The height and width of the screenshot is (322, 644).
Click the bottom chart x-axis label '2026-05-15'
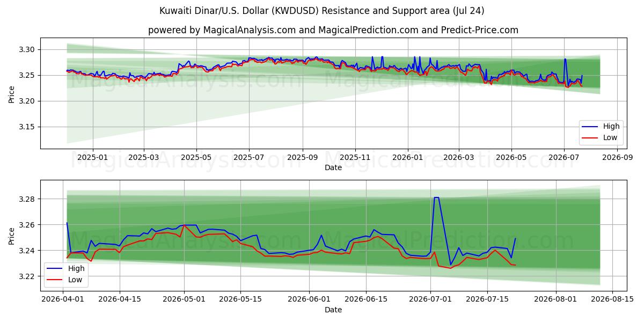coord(240,299)
